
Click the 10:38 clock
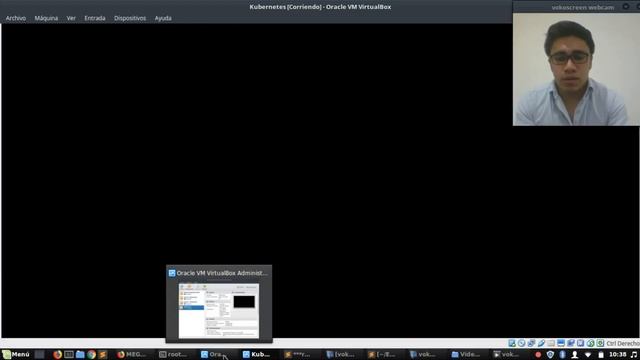pos(618,355)
